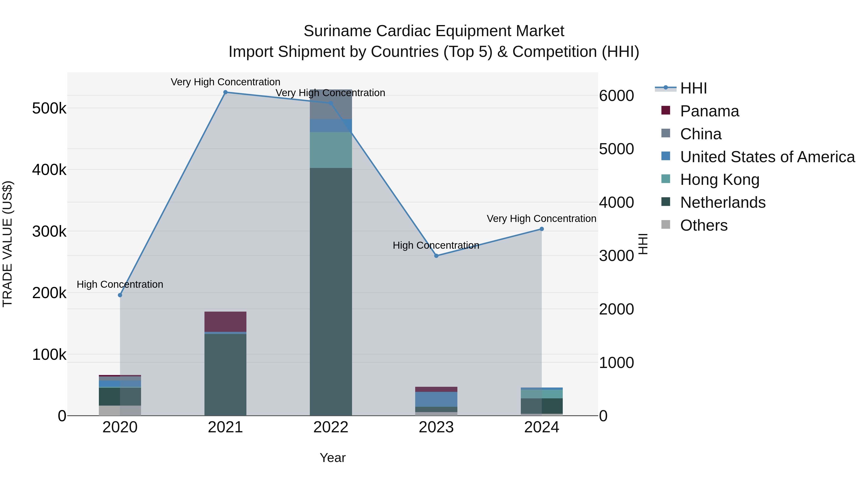
Task: Click the 2020 High Concentration annotation
Action: pos(120,285)
